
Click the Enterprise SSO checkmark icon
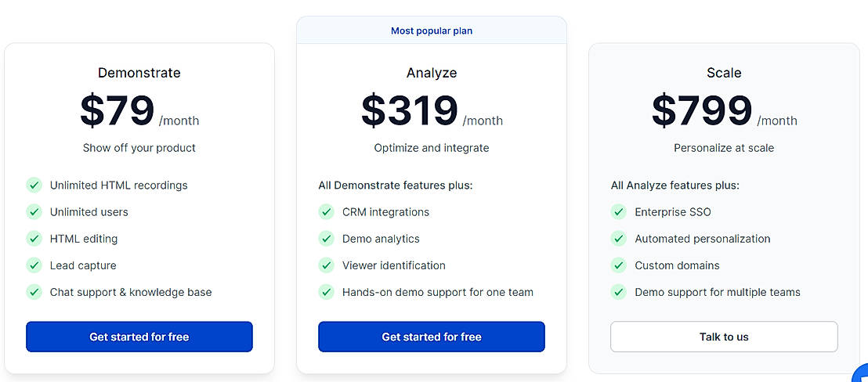[x=619, y=212]
